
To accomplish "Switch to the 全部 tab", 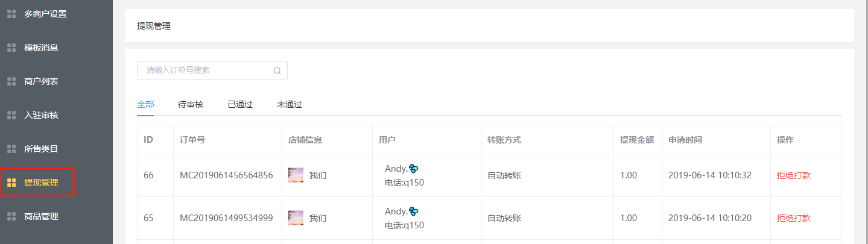I will click(x=145, y=104).
